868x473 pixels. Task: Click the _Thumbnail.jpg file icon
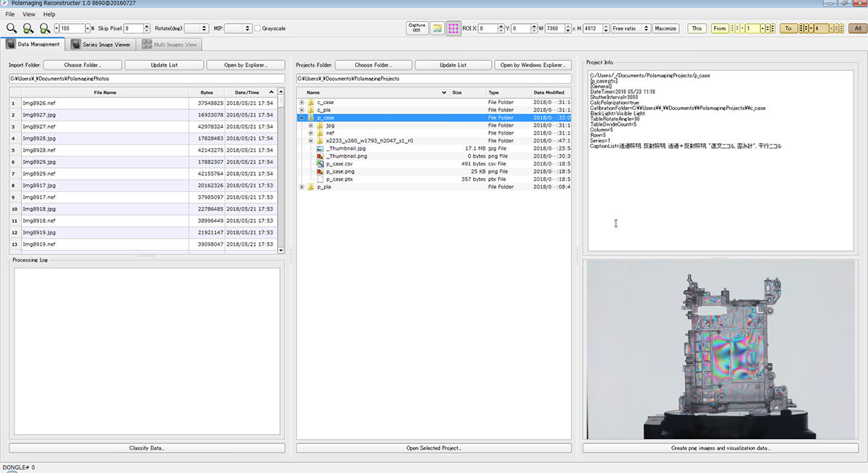tap(320, 148)
